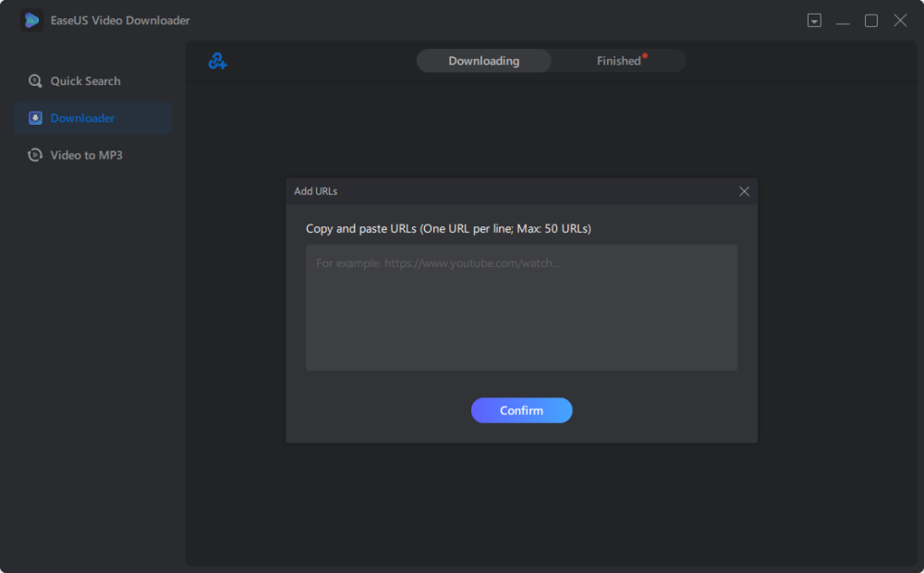The height and width of the screenshot is (573, 924).
Task: Click the Quick Search magnifier icon
Action: (35, 81)
